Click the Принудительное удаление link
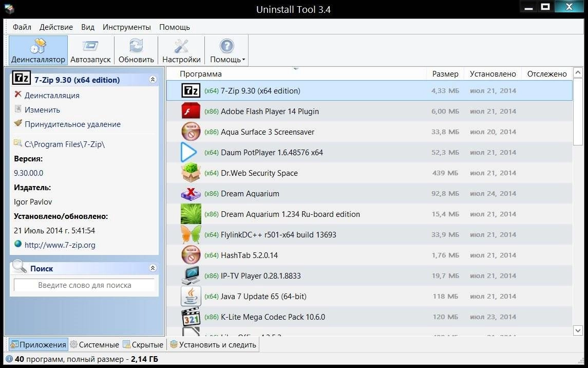Viewport: 588px width, 368px height. tap(72, 124)
